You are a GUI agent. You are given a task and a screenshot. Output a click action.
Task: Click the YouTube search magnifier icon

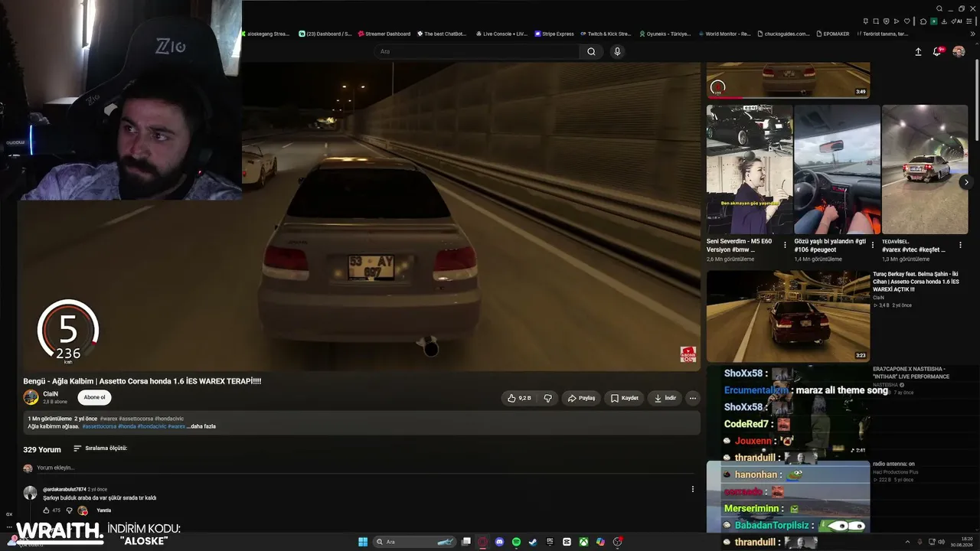pos(591,51)
